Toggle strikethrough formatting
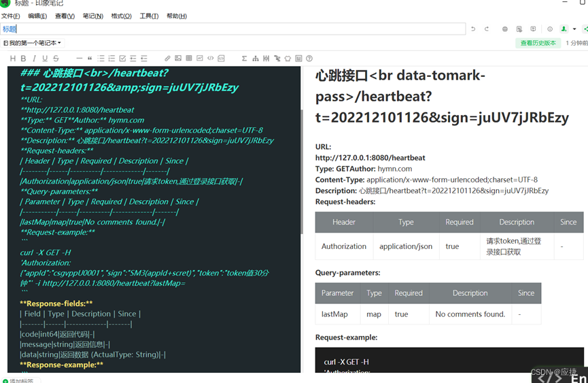This screenshot has width=588, height=383. [x=56, y=59]
